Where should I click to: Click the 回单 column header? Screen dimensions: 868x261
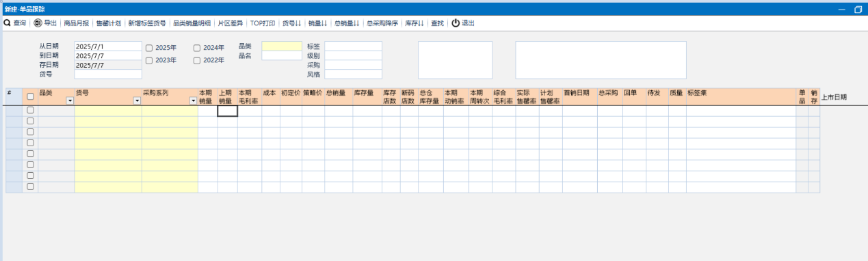634,96
